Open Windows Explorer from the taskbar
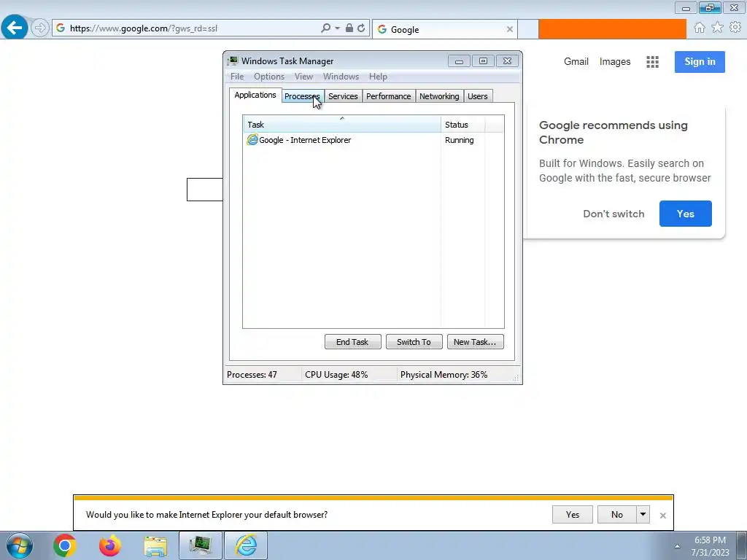The width and height of the screenshot is (747, 560). (155, 545)
